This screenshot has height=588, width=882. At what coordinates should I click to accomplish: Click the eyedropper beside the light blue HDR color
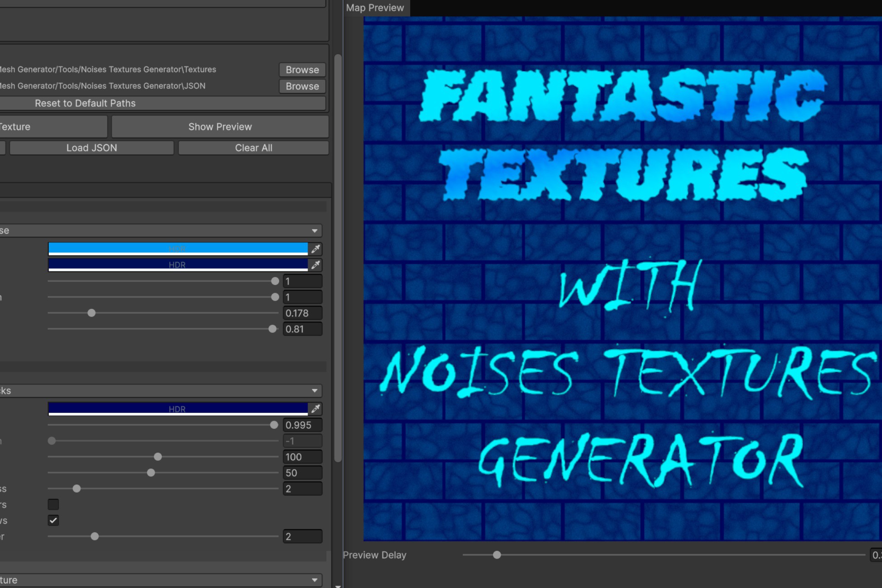click(x=316, y=249)
